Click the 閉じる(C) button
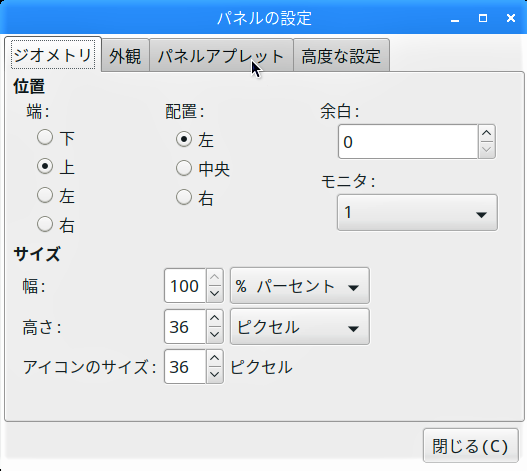This screenshot has height=471, width=527. click(x=471, y=446)
